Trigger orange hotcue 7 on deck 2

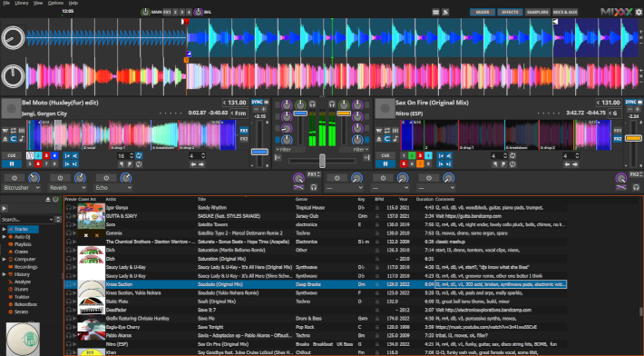(x=420, y=164)
